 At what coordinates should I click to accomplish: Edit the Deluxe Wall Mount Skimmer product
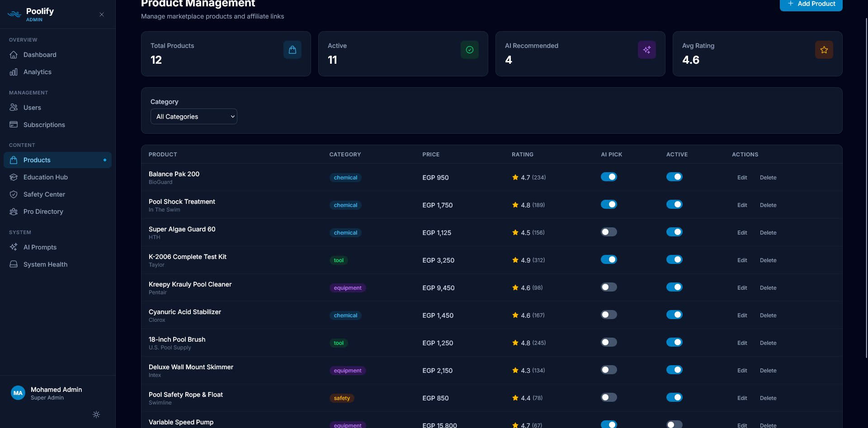click(x=742, y=371)
